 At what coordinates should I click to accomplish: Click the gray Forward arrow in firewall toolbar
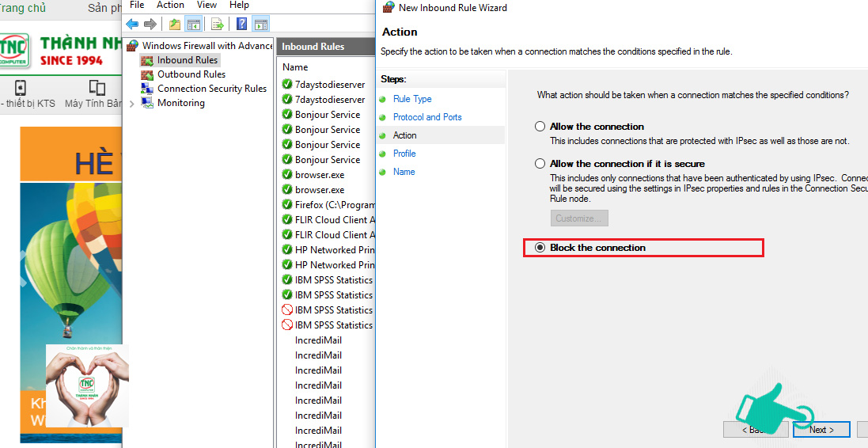(x=150, y=24)
